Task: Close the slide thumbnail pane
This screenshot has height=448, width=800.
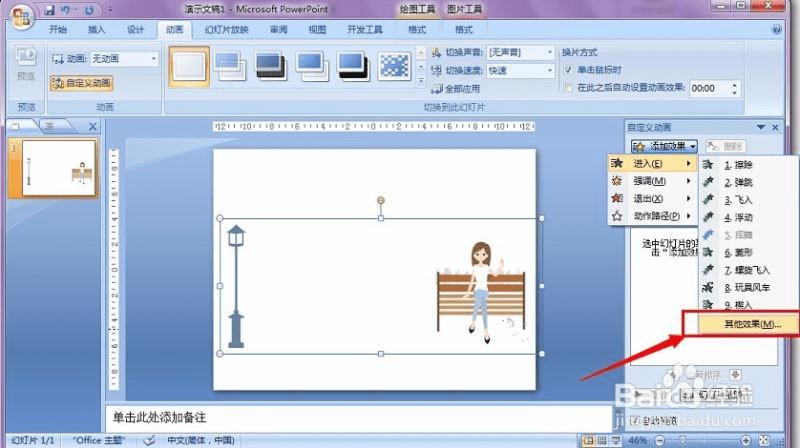Action: tap(92, 126)
